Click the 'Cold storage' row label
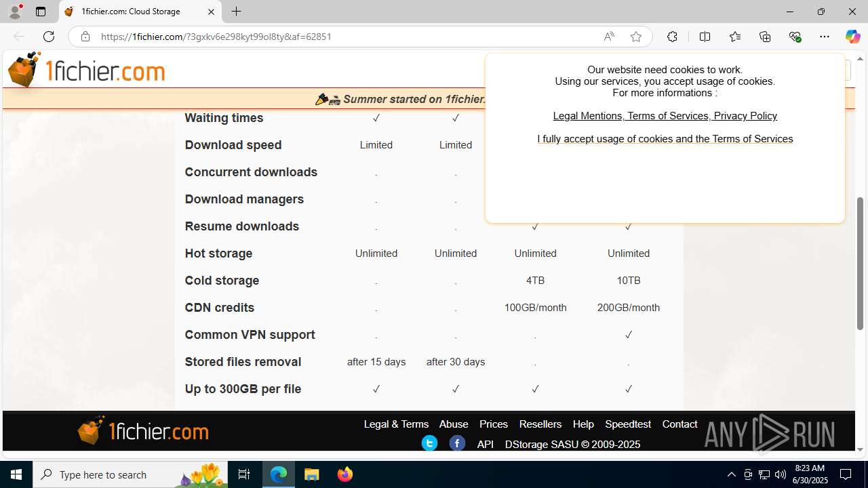The height and width of the screenshot is (488, 868). (x=222, y=280)
